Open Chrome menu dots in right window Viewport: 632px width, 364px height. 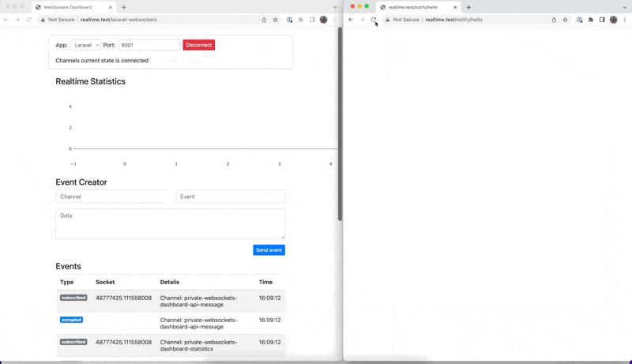625,20
